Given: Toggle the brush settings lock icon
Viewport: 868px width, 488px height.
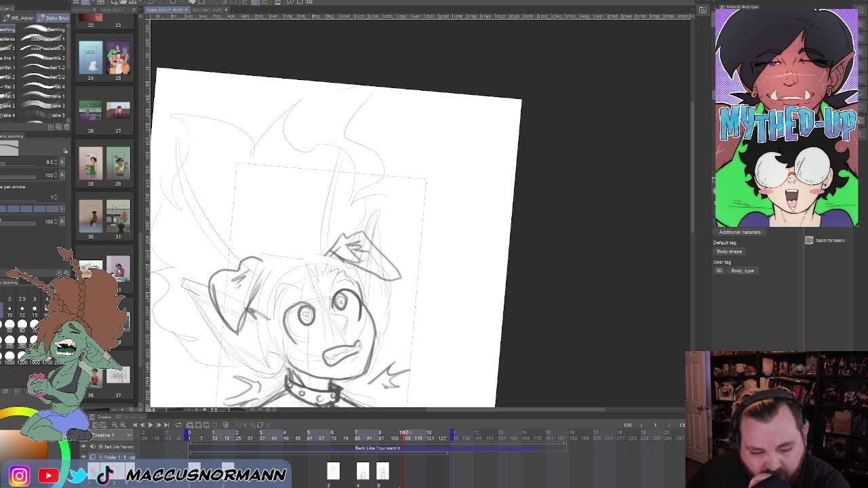Looking at the screenshot, I should click(65, 151).
